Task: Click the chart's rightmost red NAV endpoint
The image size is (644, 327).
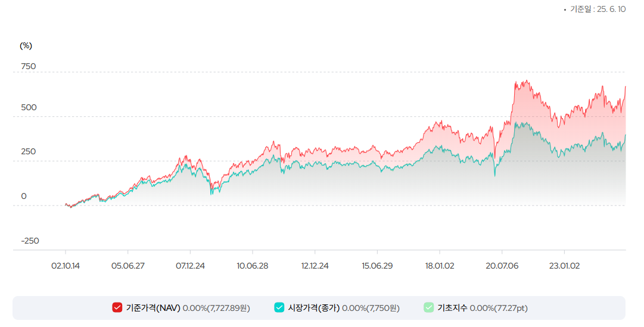Action: click(x=625, y=87)
